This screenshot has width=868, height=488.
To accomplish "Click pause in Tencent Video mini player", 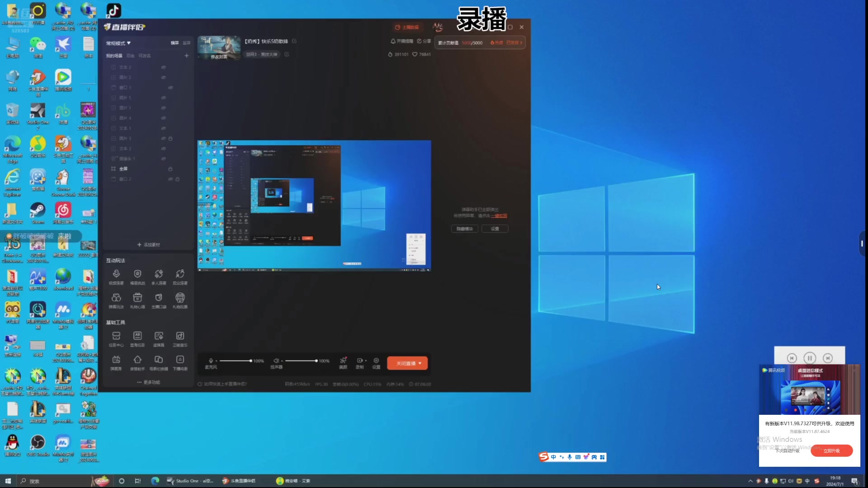I will click(x=810, y=358).
